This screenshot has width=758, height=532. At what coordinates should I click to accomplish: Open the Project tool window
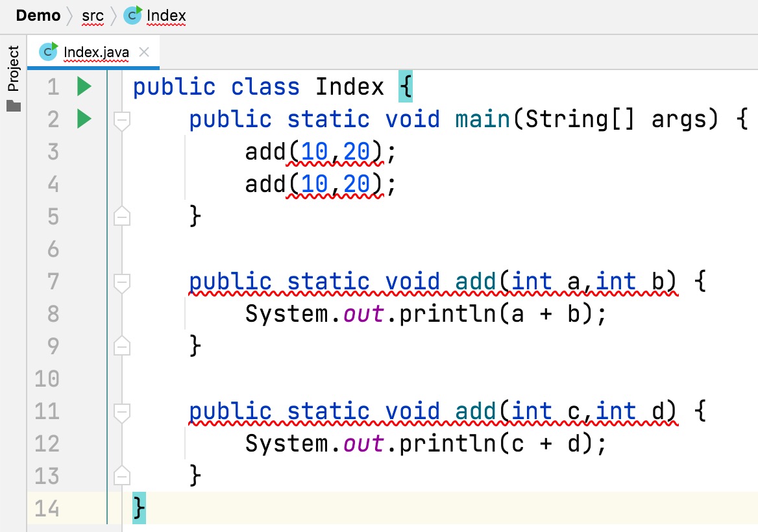point(14,69)
